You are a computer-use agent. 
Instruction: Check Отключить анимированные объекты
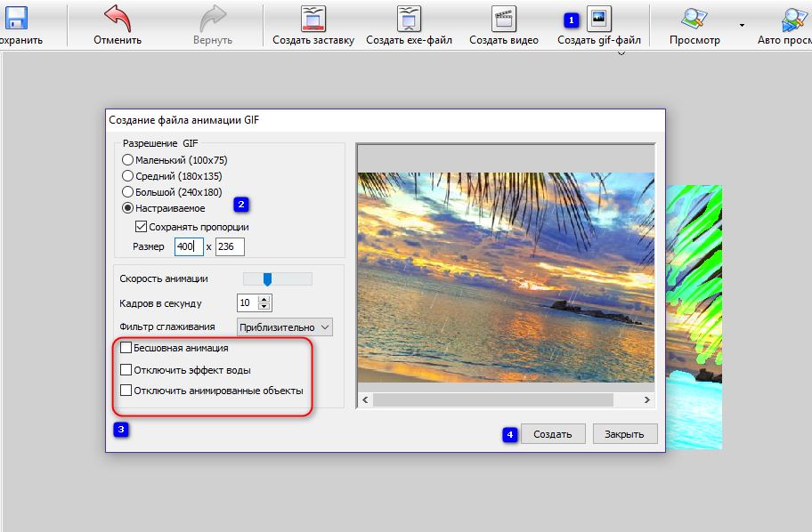point(126,391)
